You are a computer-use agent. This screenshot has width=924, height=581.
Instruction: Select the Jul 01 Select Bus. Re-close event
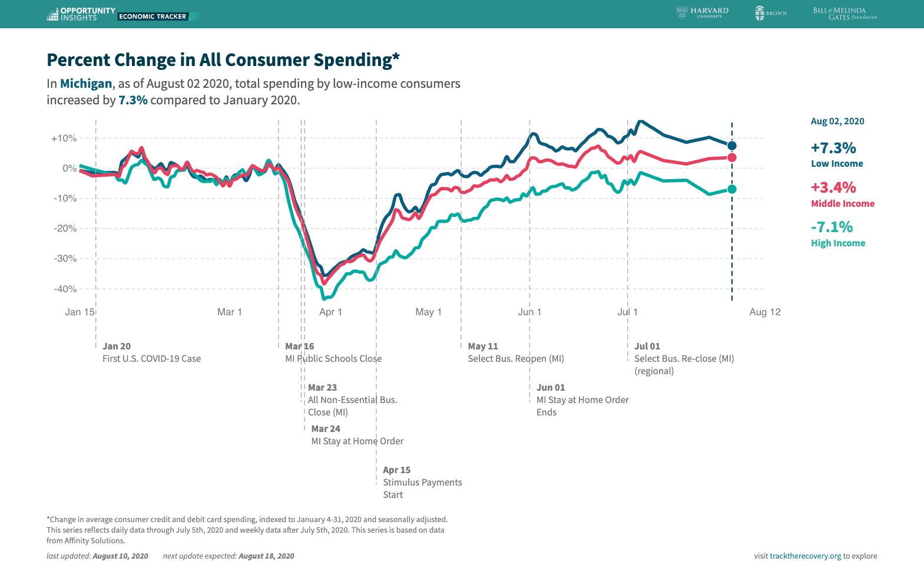tap(684, 358)
